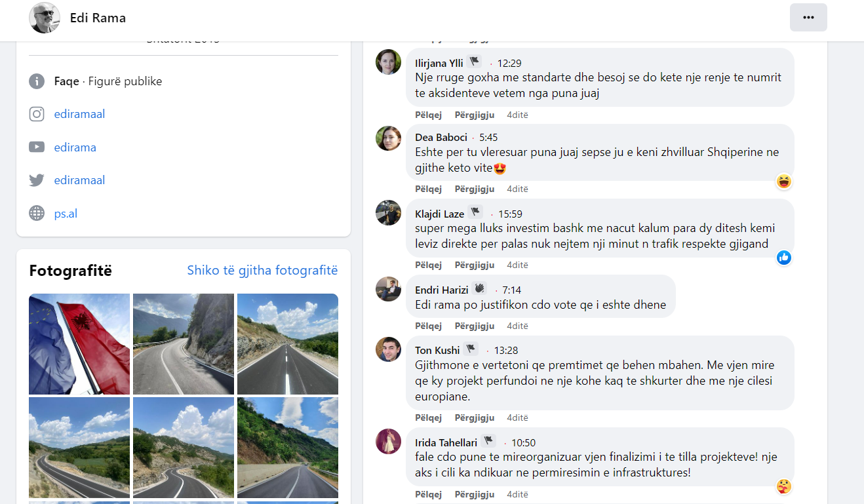Click the laughing reaction on Dea Baboci's comment
Screen dimensions: 864x504
[x=783, y=182]
